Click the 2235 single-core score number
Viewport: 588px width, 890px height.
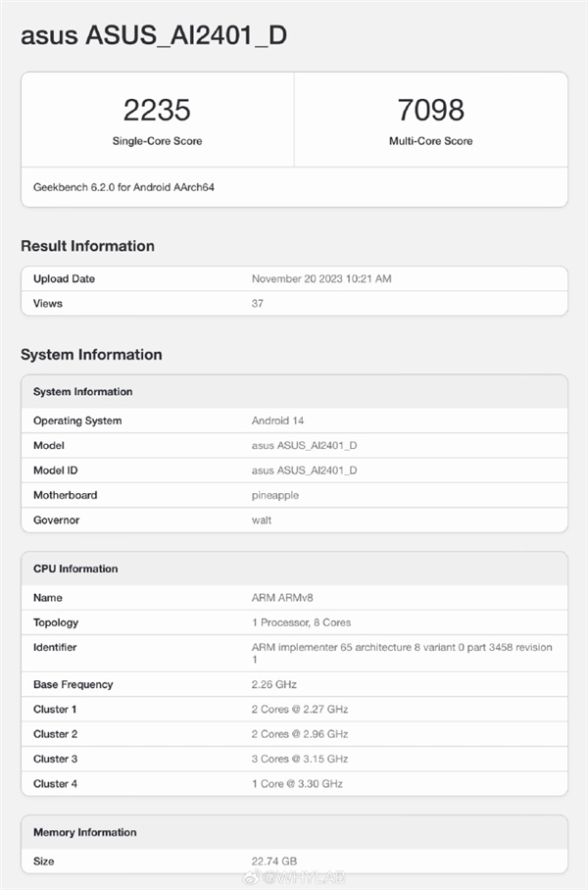[157, 110]
